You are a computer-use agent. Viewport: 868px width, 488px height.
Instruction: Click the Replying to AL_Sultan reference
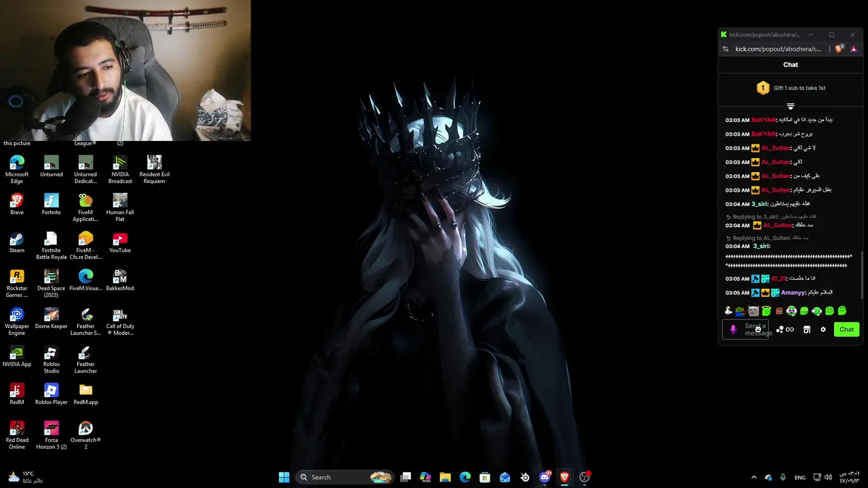point(767,238)
